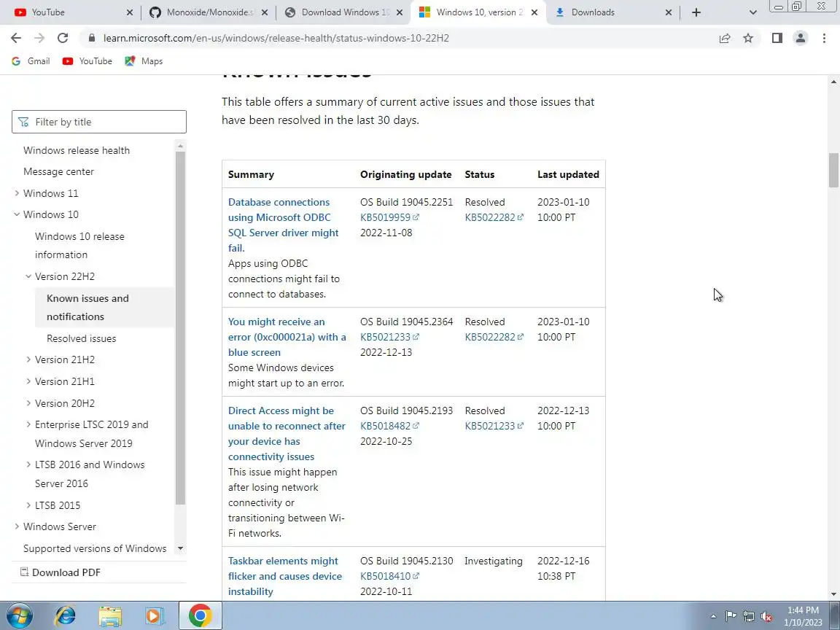
Task: Share this page with the share icon
Action: [725, 38]
